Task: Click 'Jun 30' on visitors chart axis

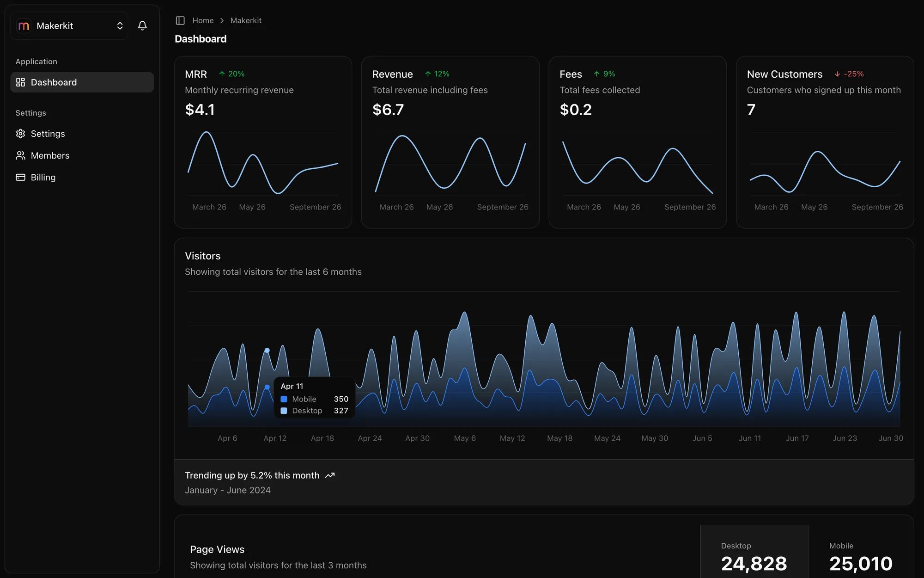Action: click(891, 438)
